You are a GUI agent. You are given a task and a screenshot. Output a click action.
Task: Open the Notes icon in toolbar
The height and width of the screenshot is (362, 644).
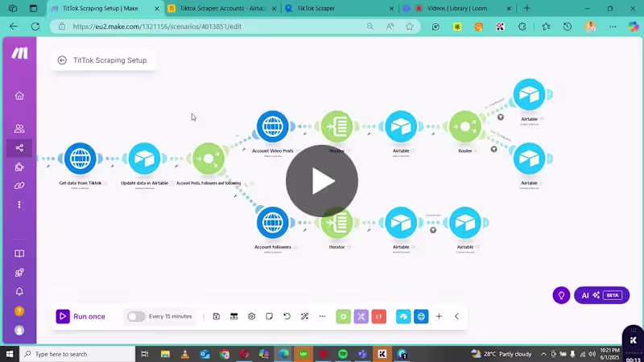[269, 316]
